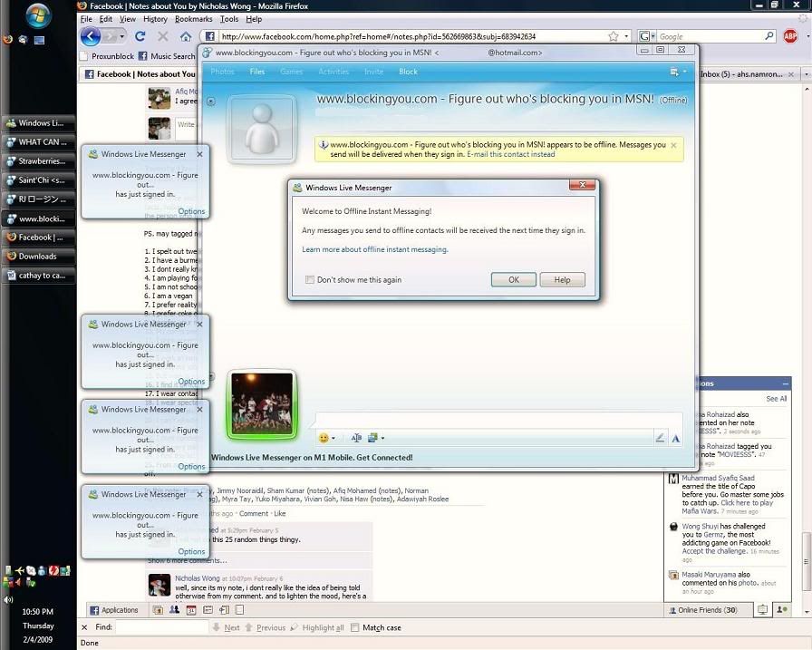Click the Facebook chat notifications icon
The width and height of the screenshot is (812, 650).
[762, 609]
